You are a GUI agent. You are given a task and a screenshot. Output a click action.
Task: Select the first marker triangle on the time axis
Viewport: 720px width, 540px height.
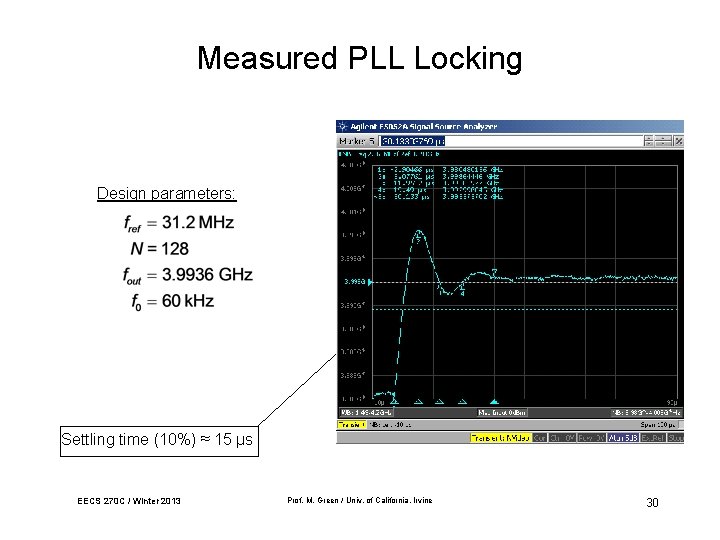[x=394, y=402]
